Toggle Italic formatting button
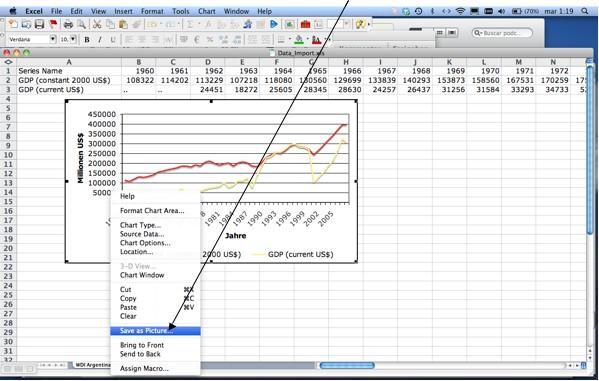Screen dimensions: 599x381 100,39
